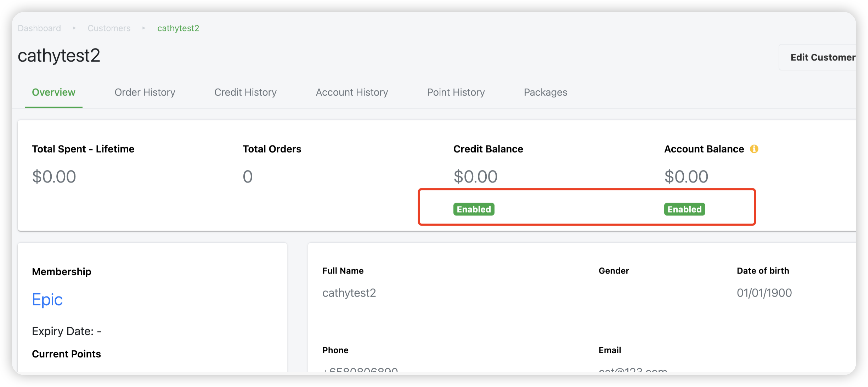Click the Total Orders count
The width and height of the screenshot is (868, 387).
pos(248,176)
